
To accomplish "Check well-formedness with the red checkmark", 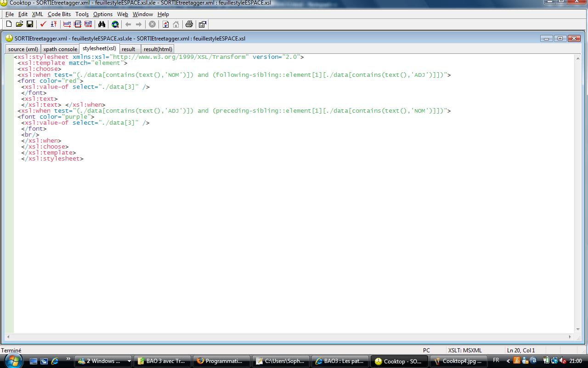I will click(x=43, y=24).
